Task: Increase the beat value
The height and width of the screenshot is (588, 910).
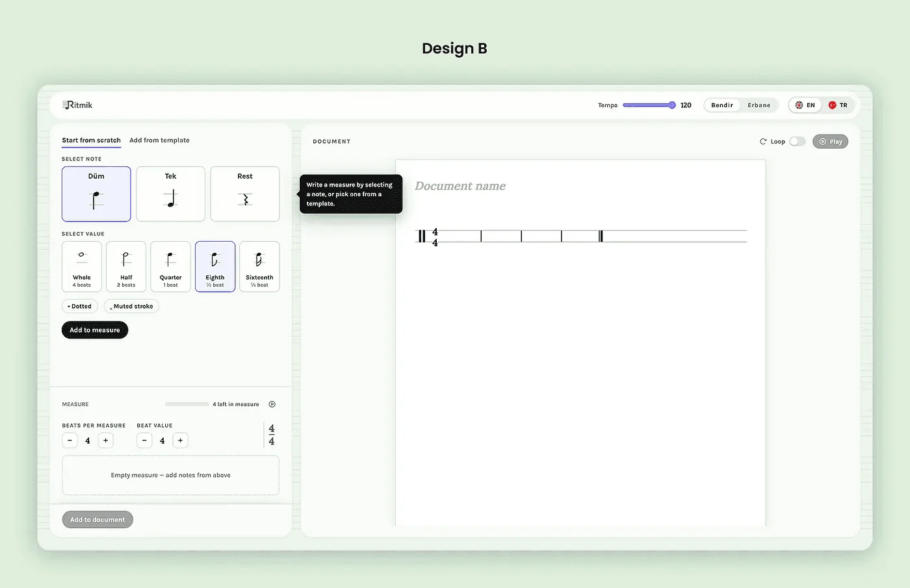Action: (x=180, y=441)
